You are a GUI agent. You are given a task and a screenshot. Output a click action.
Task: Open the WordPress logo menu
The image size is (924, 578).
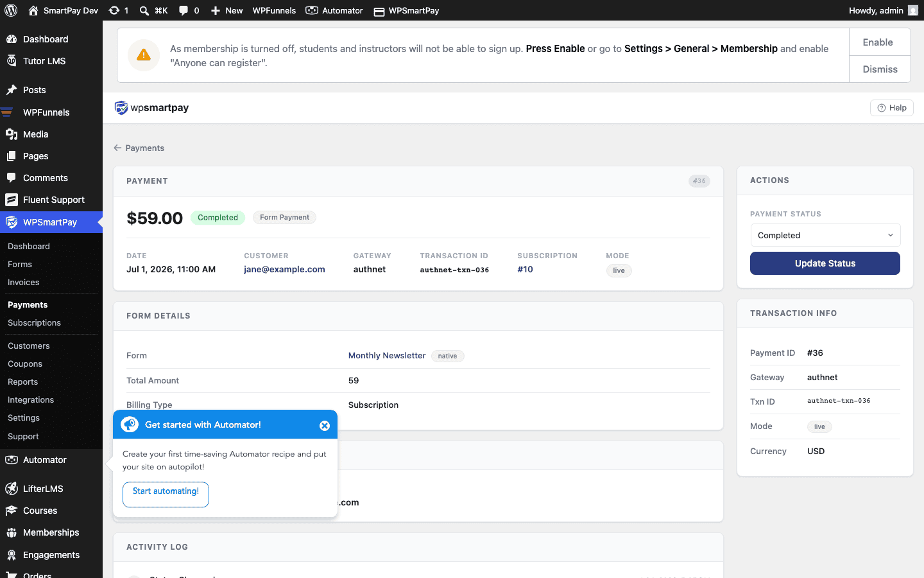click(11, 10)
